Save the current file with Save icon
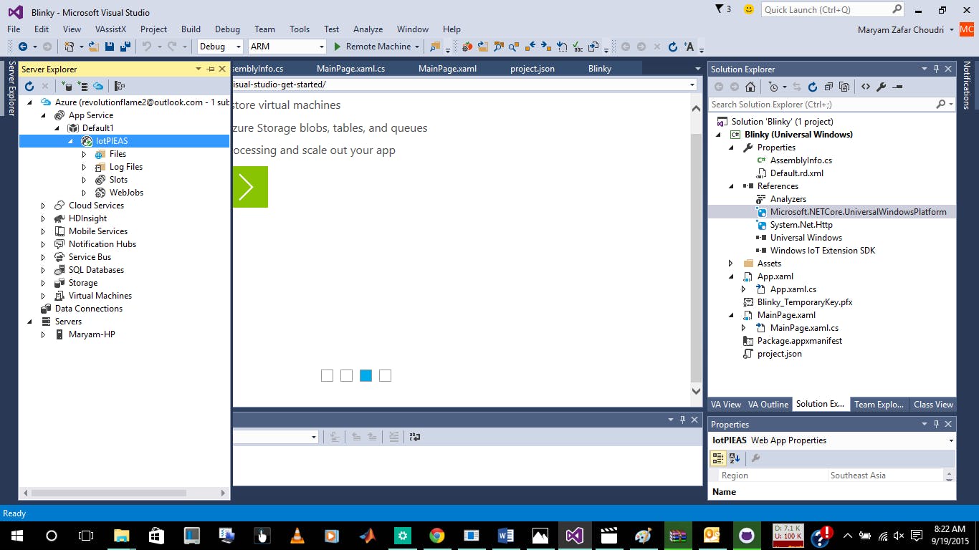The height and width of the screenshot is (560, 979). click(x=110, y=47)
